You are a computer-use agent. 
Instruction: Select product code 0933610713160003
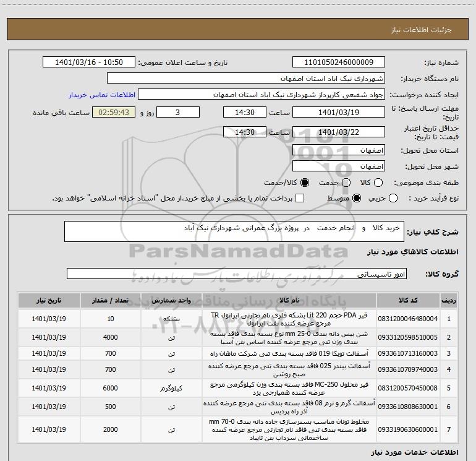point(408,353)
